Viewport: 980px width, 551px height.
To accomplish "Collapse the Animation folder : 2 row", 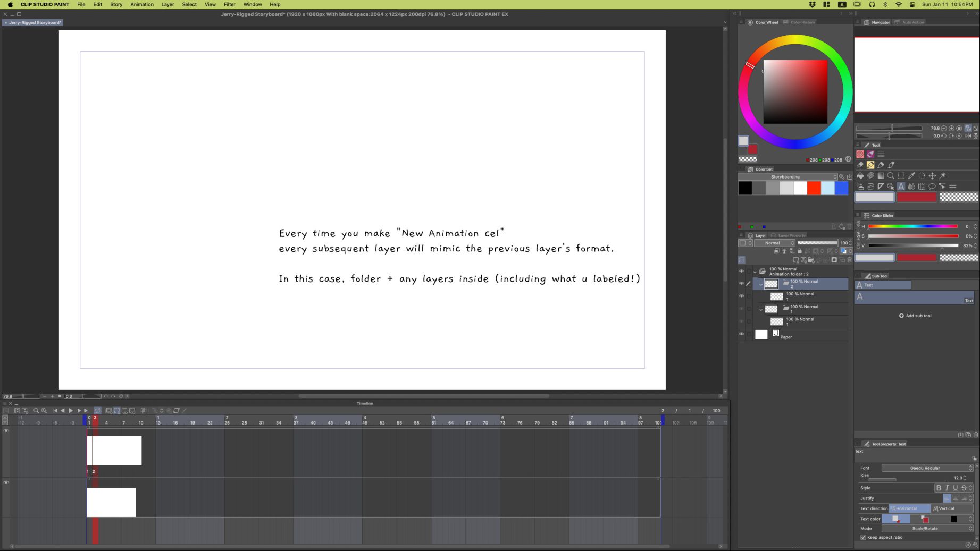I will coord(755,272).
